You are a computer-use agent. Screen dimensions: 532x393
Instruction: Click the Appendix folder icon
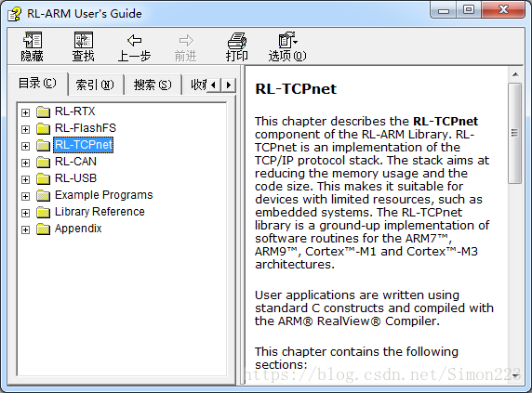pyautogui.click(x=43, y=229)
